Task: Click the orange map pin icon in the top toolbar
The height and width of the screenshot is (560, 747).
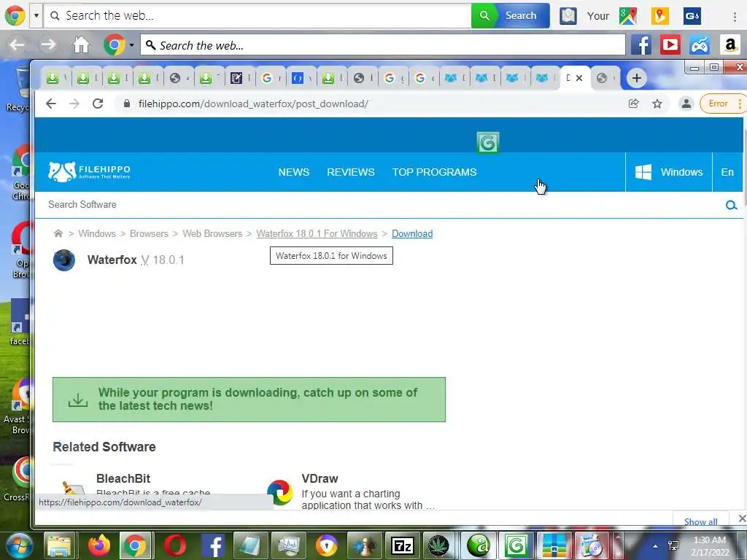Action: pos(659,16)
